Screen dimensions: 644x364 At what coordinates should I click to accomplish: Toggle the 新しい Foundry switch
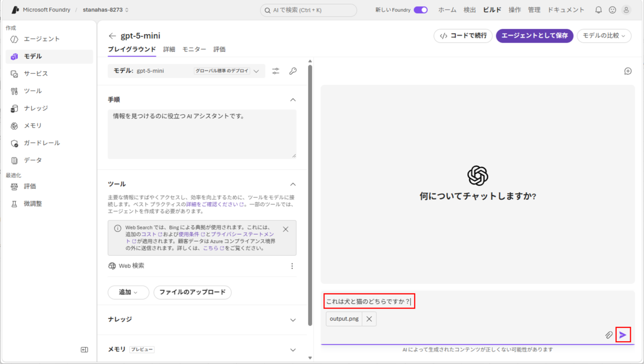[421, 10]
